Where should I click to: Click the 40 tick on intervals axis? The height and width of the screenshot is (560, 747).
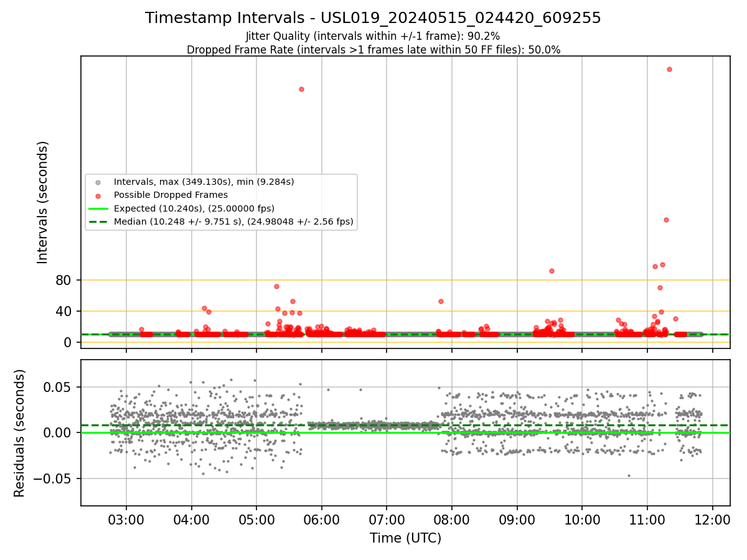64,311
